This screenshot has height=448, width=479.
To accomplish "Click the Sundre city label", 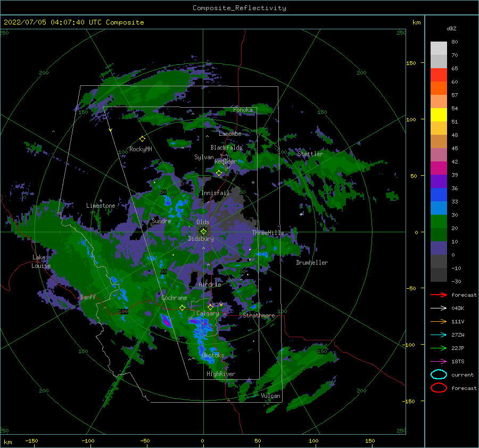I will coord(161,221).
